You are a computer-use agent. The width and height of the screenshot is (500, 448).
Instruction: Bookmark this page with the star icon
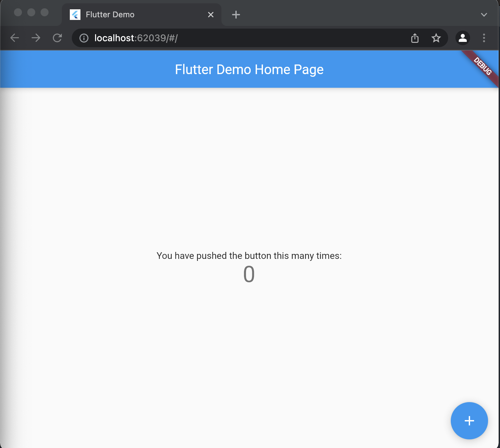(x=436, y=38)
